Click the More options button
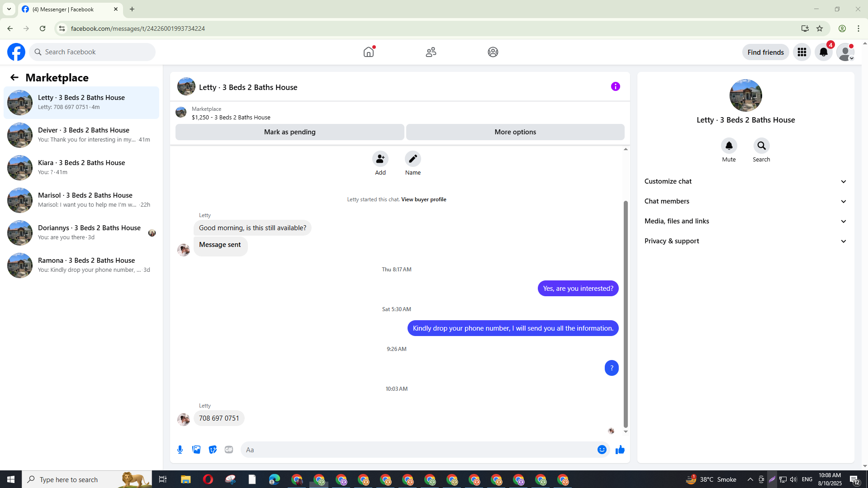This screenshot has height=488, width=868. [515, 132]
